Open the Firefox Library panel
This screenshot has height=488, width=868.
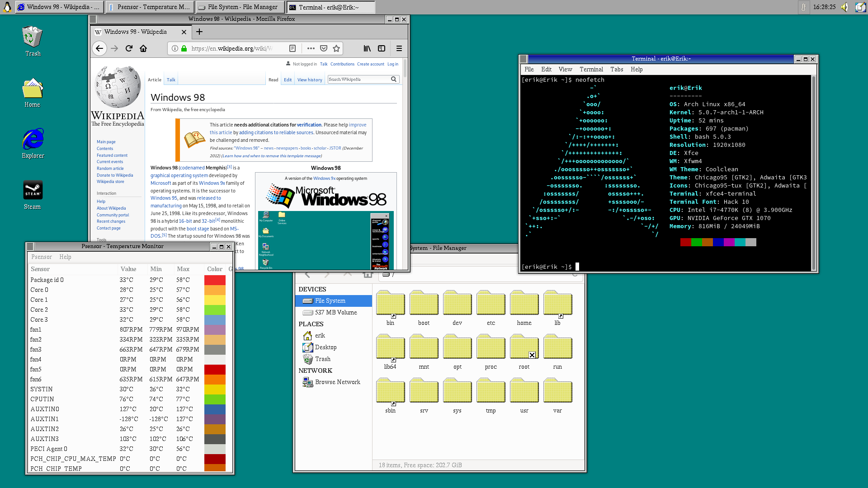[x=367, y=48]
